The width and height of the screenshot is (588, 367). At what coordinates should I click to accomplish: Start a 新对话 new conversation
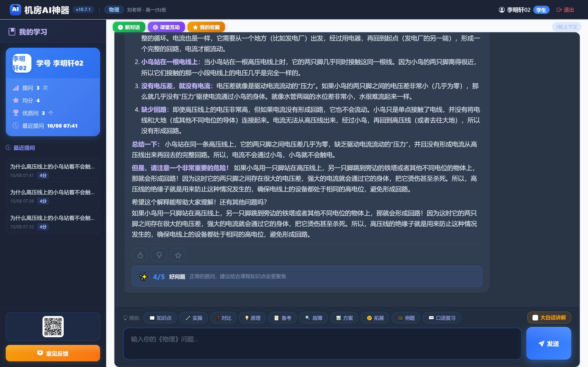pos(129,27)
